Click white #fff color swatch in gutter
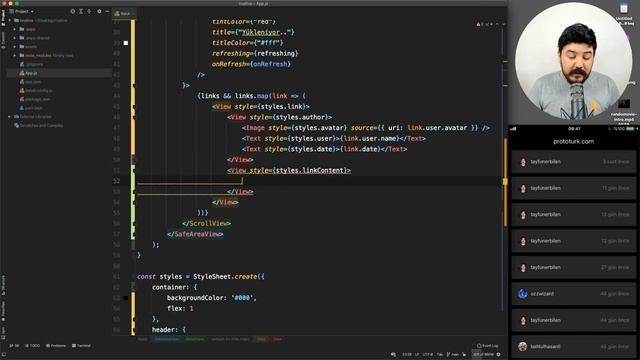The height and width of the screenshot is (360, 640). (x=126, y=43)
